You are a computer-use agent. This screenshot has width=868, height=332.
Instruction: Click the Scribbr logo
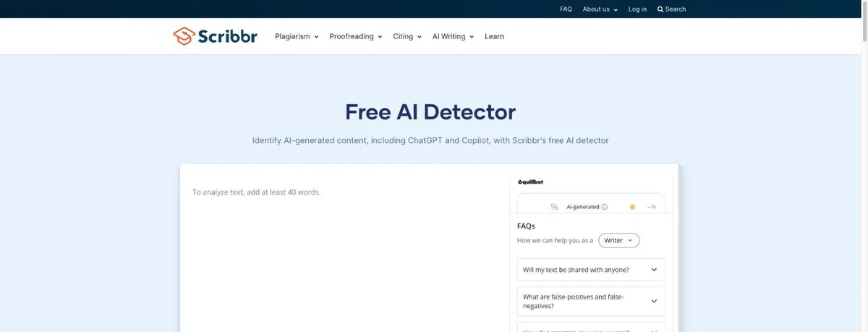tap(215, 36)
